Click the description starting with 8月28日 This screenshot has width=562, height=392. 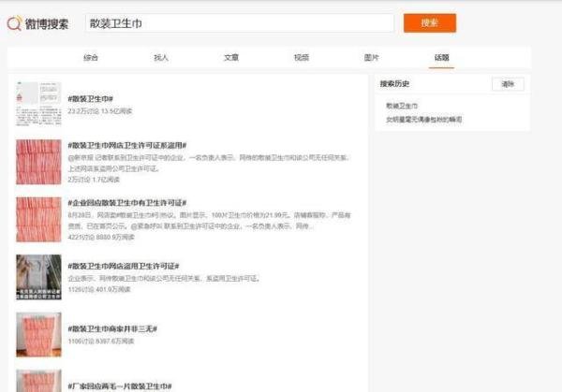click(x=209, y=221)
